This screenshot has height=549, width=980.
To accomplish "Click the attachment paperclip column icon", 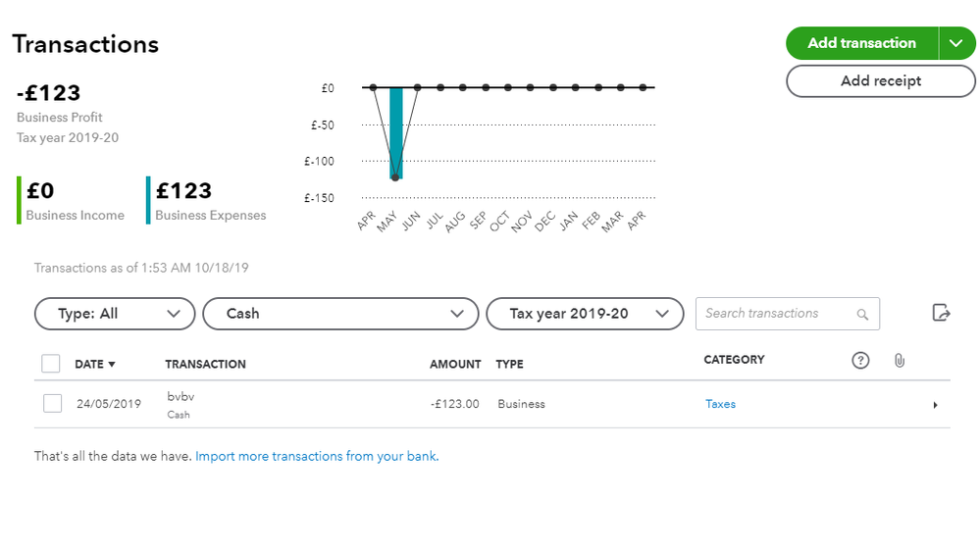I will coord(899,361).
